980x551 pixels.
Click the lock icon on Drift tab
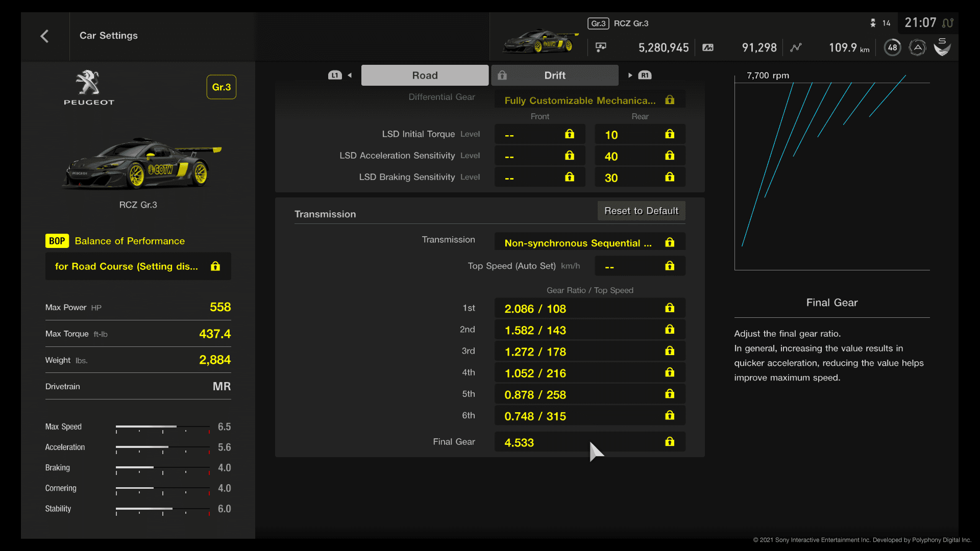502,76
